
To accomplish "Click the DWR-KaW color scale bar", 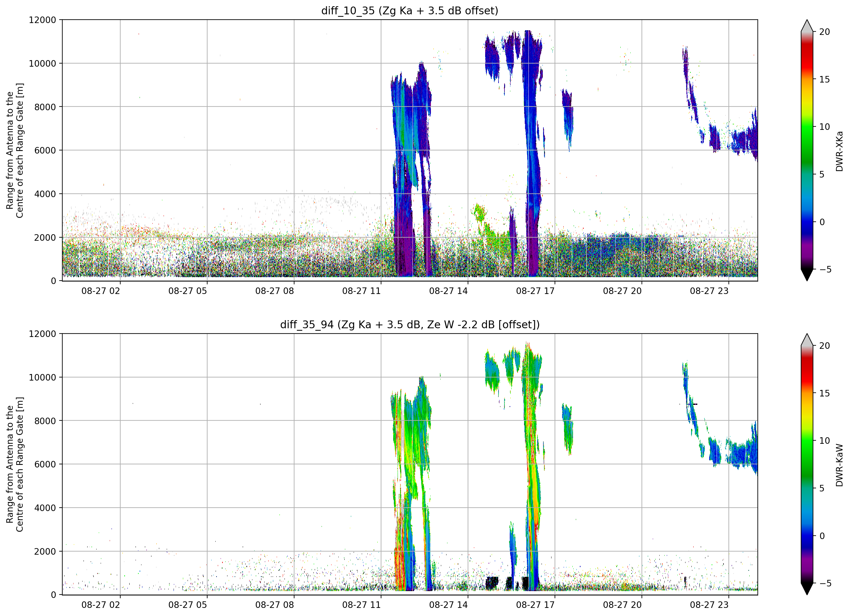I will click(807, 464).
